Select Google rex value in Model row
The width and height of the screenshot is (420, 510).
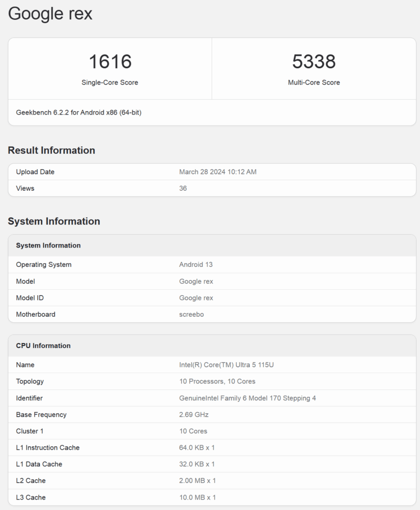196,281
